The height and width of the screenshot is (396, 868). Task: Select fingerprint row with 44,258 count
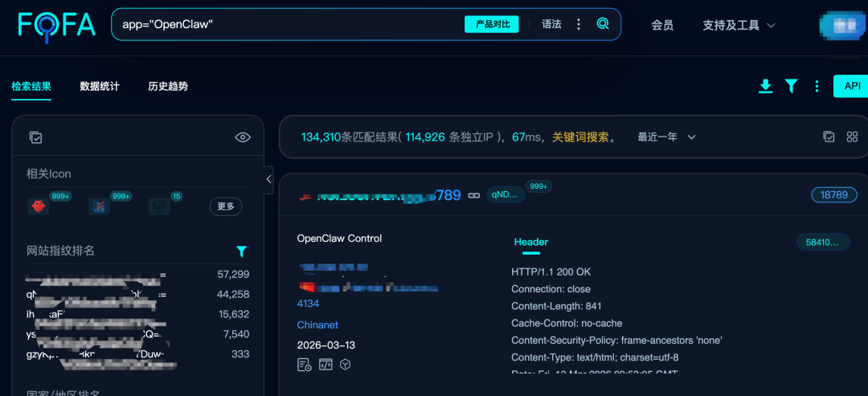click(138, 294)
